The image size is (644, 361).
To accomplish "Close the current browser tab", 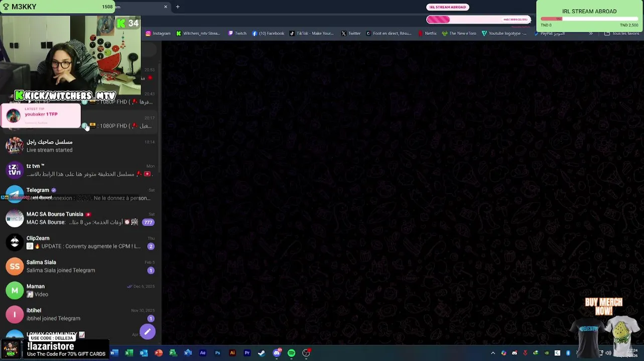I will (166, 7).
